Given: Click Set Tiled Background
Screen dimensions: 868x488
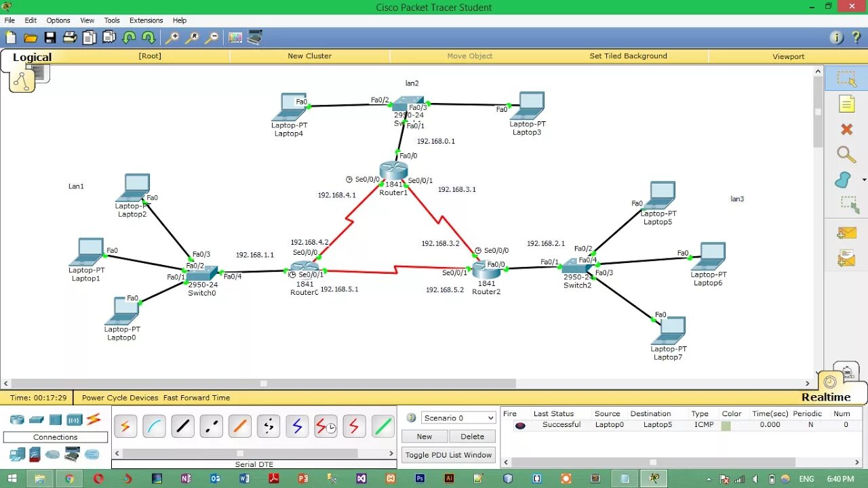Looking at the screenshot, I should (x=628, y=56).
